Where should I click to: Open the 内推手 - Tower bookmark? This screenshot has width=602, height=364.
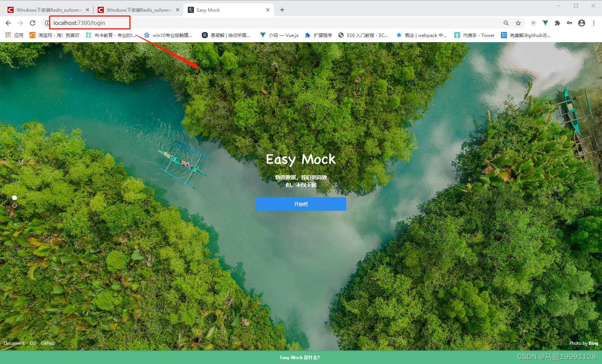click(475, 35)
